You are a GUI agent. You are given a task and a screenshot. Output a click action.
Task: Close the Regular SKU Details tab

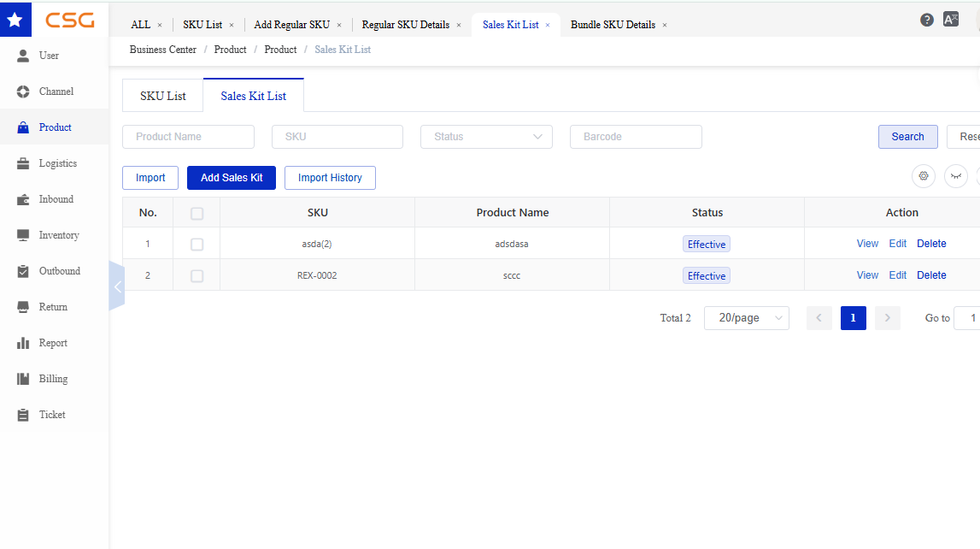click(459, 25)
